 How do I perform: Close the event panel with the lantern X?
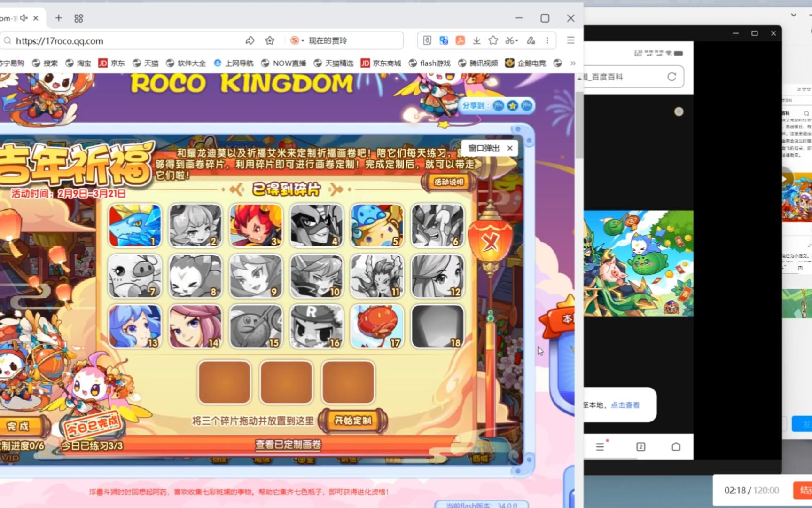point(490,242)
